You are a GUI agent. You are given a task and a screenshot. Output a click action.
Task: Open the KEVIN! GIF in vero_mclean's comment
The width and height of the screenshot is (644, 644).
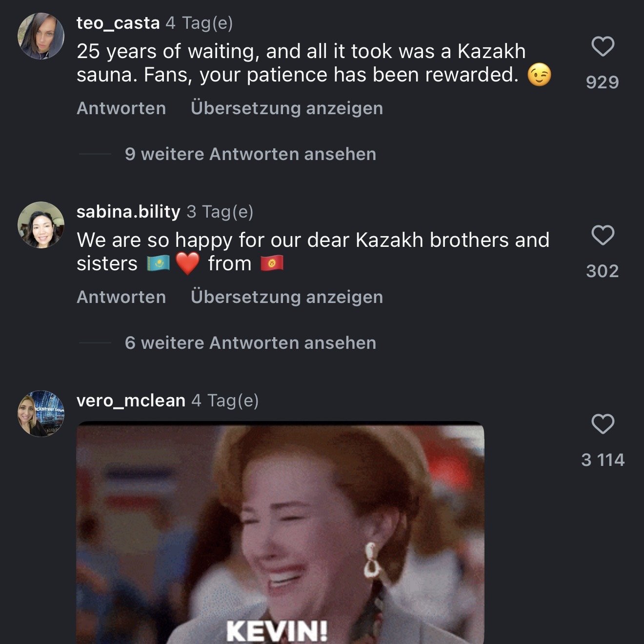[x=281, y=532]
